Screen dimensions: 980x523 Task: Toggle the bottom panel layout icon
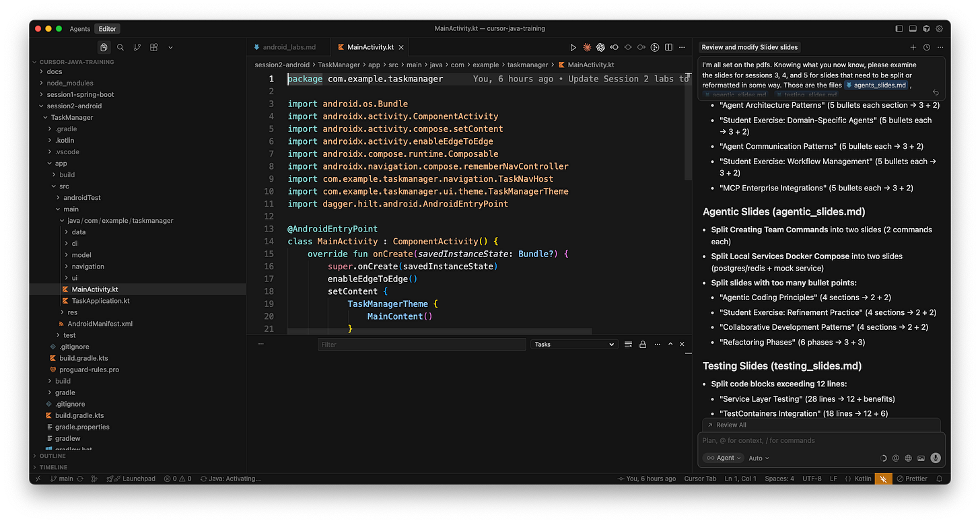coord(913,29)
